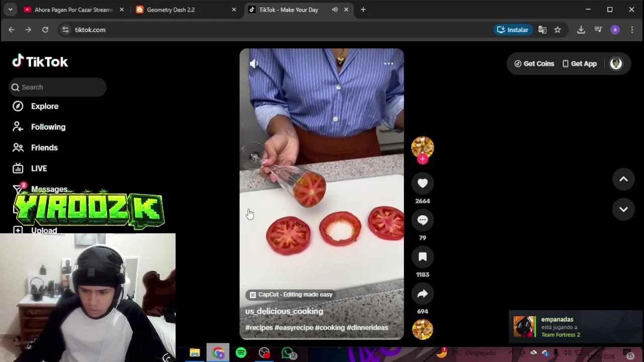Open the Explore page
Image resolution: width=644 pixels, height=362 pixels.
coord(36,106)
